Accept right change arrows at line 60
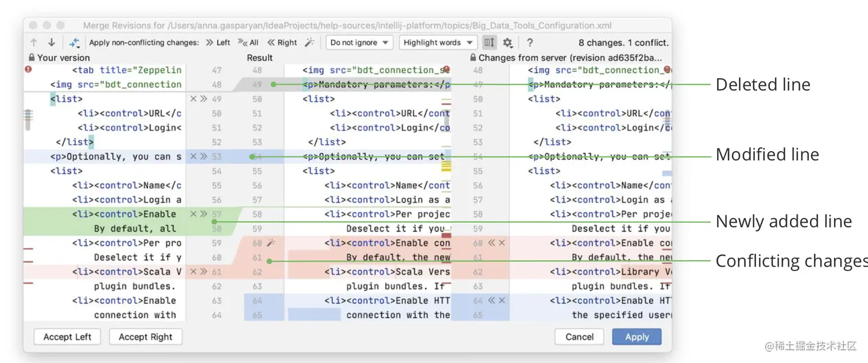The width and height of the screenshot is (868, 363). pos(491,243)
